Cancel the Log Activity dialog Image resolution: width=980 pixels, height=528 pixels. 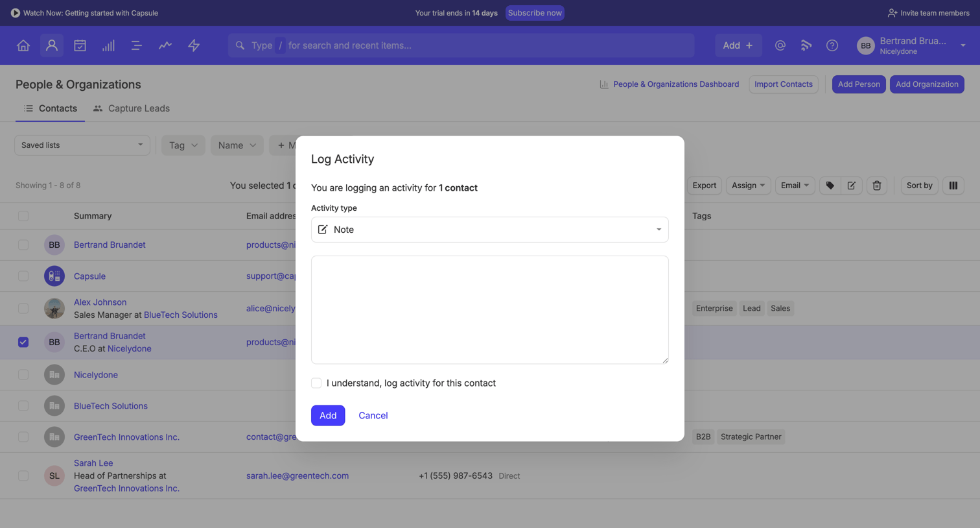tap(373, 416)
